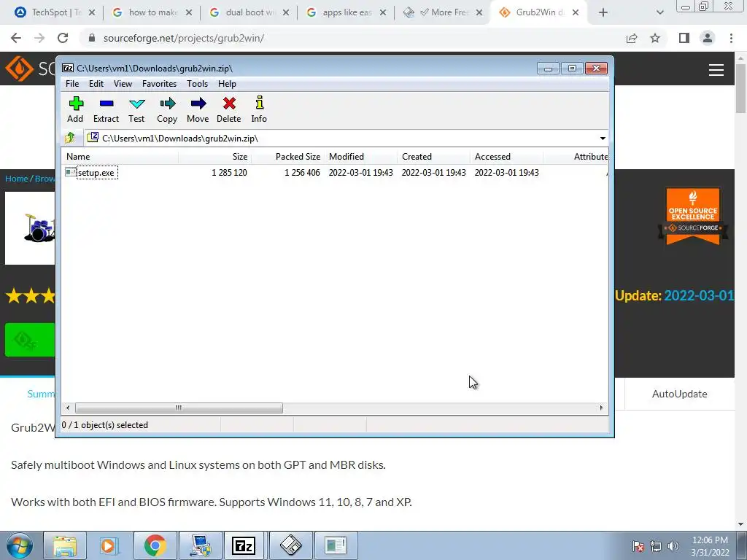Screen dimensions: 747x560
Task: Bookmark this page with the star icon
Action: [x=655, y=38]
